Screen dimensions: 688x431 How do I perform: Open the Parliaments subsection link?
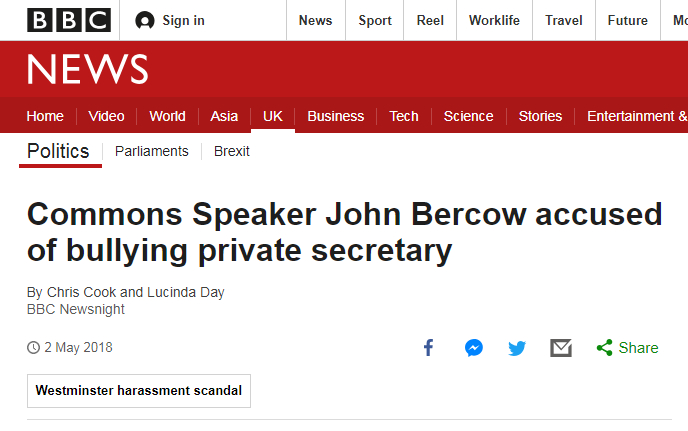pos(152,151)
